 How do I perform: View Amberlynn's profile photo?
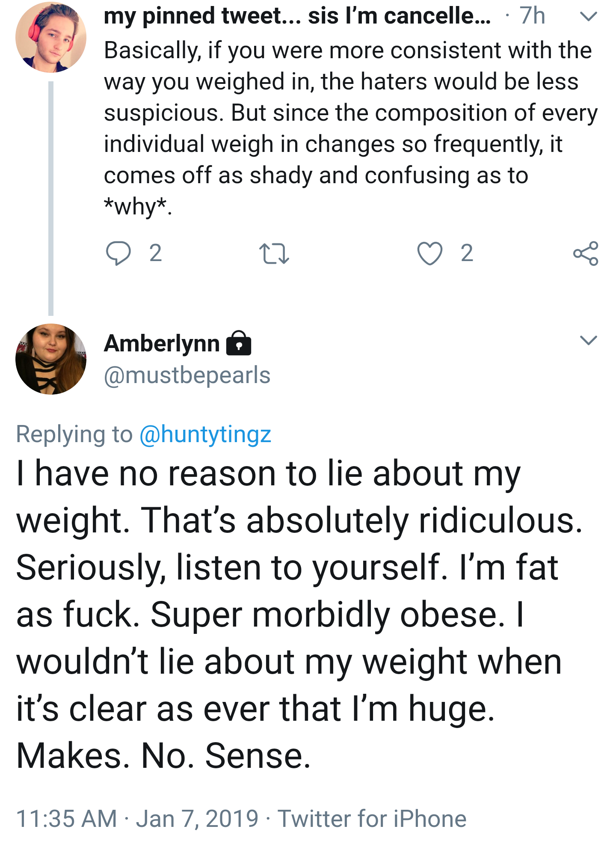point(51,359)
